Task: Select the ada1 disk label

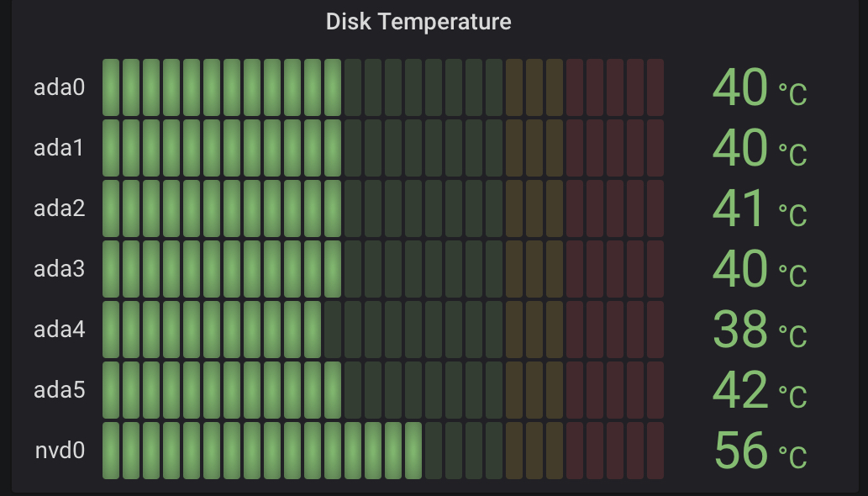Action: (x=59, y=148)
